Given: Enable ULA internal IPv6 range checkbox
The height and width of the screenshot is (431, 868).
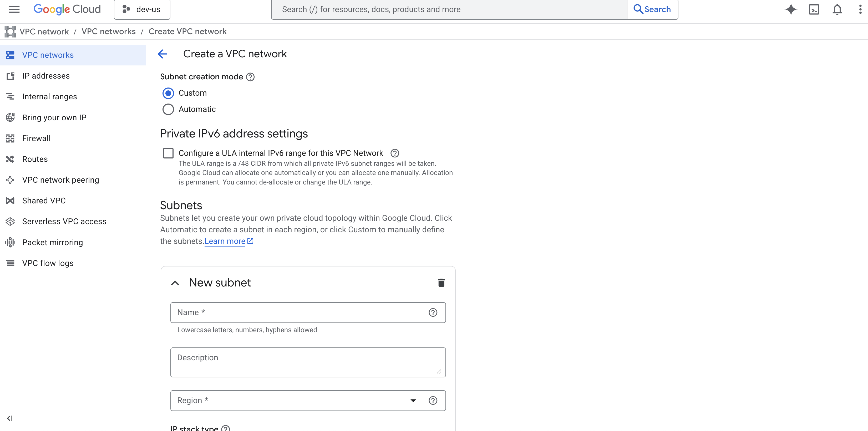Looking at the screenshot, I should pyautogui.click(x=168, y=153).
